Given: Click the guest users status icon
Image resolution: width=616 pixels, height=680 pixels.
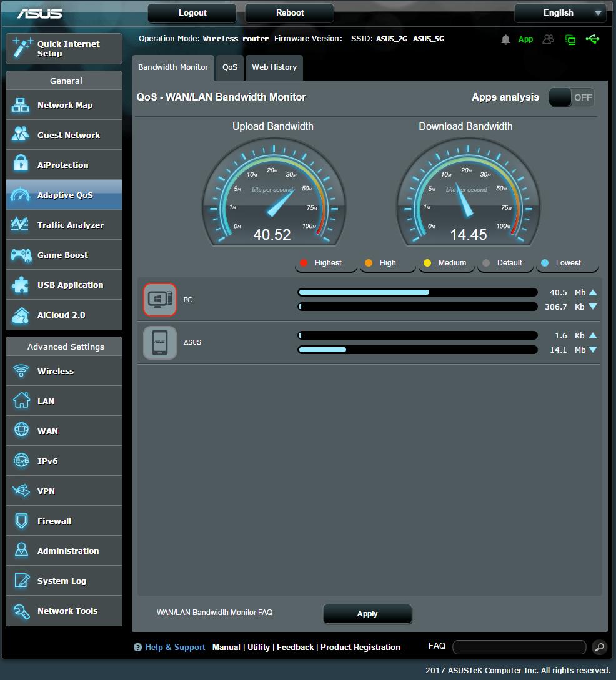Looking at the screenshot, I should click(x=549, y=39).
